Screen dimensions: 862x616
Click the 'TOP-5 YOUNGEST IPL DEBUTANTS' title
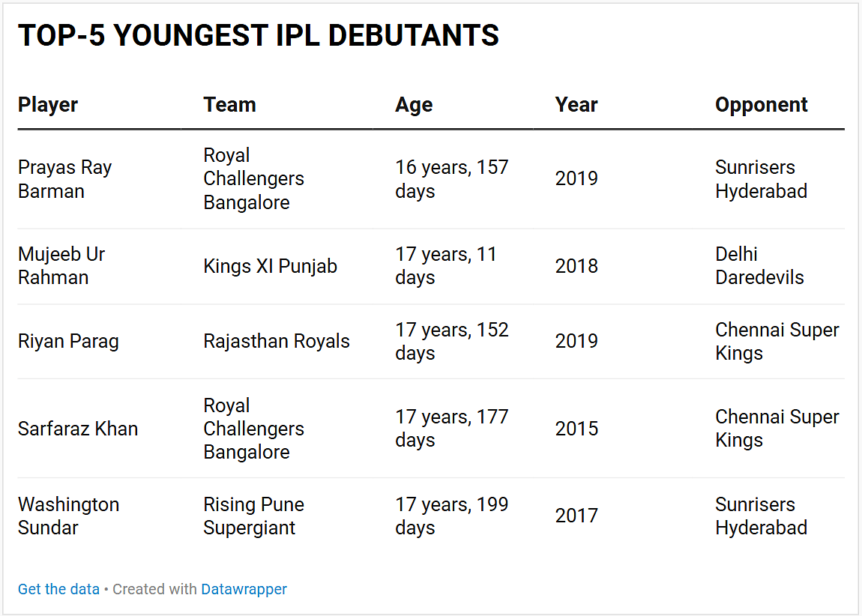coord(258,36)
